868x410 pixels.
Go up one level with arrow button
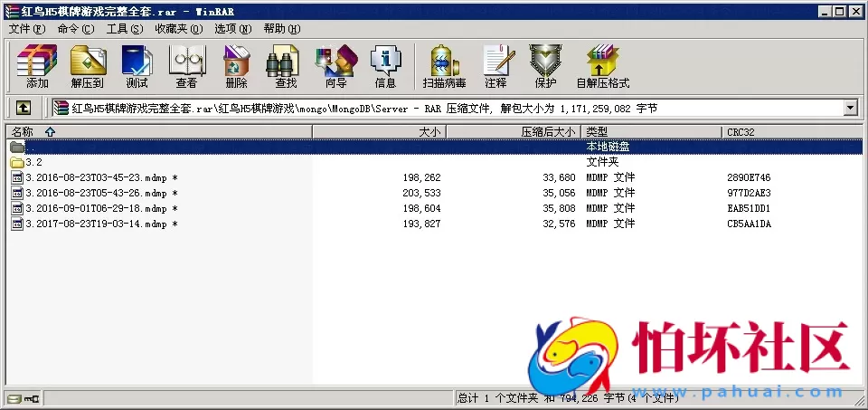click(23, 108)
